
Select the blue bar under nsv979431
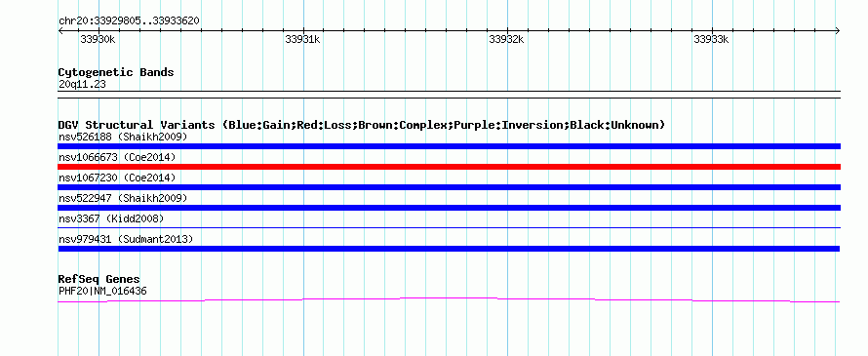(449, 249)
